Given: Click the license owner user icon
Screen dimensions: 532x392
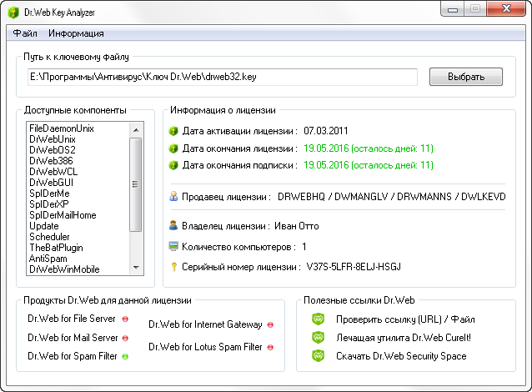Looking at the screenshot, I should 173,225.
